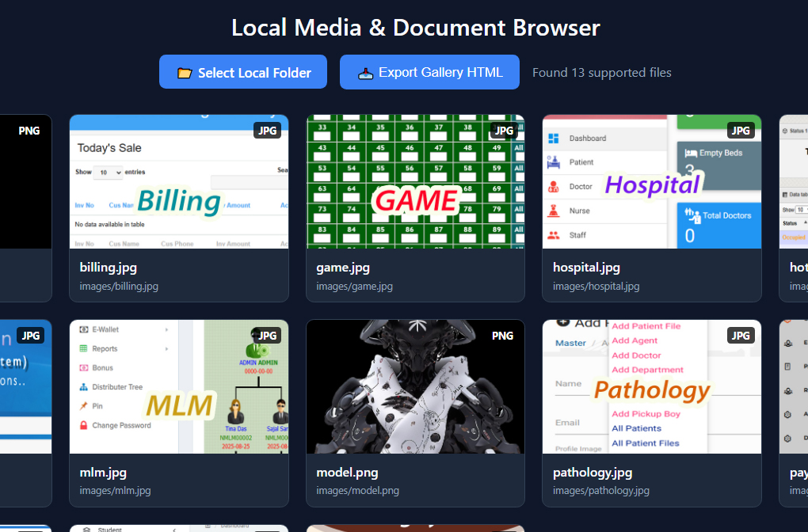Image resolution: width=808 pixels, height=532 pixels.
Task: Click the "pathology.jpg" file name
Action: pos(593,473)
